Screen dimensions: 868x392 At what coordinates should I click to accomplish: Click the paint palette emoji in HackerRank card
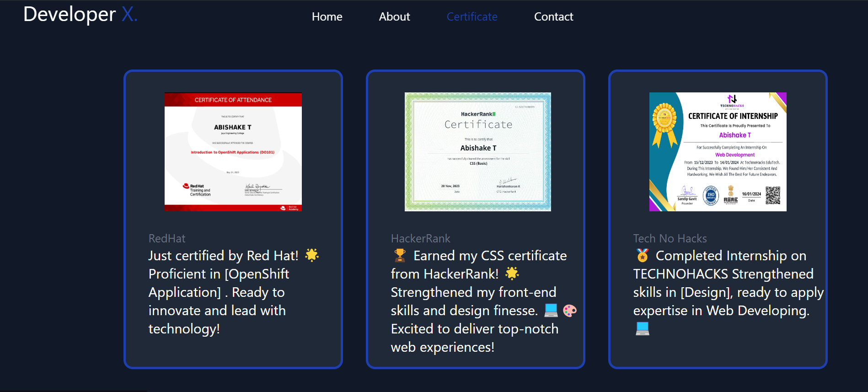coord(570,311)
